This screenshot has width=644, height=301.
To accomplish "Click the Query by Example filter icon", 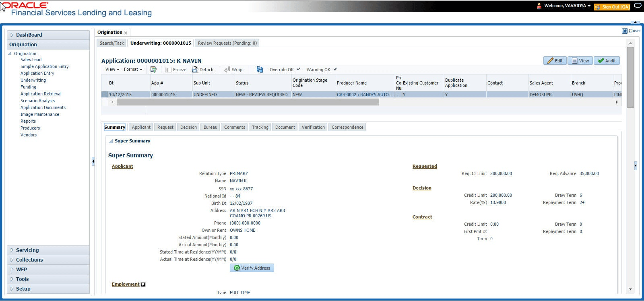I will [153, 70].
